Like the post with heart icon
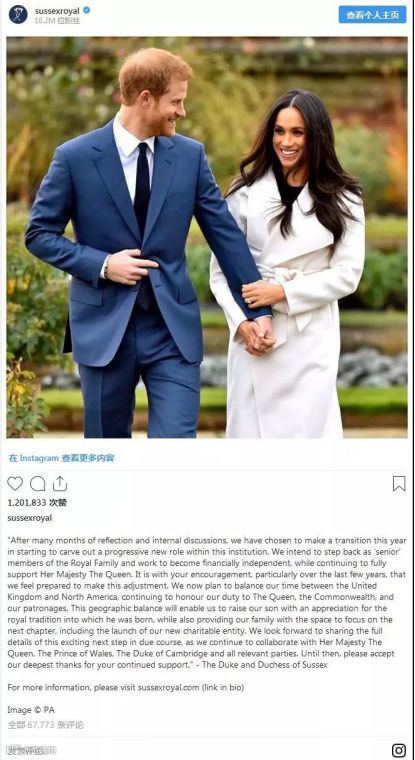Image resolution: width=415 pixels, height=760 pixels. pyautogui.click(x=15, y=483)
